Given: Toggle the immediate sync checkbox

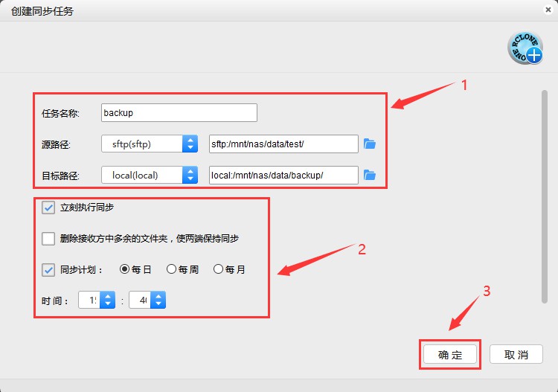Looking at the screenshot, I should (x=48, y=208).
